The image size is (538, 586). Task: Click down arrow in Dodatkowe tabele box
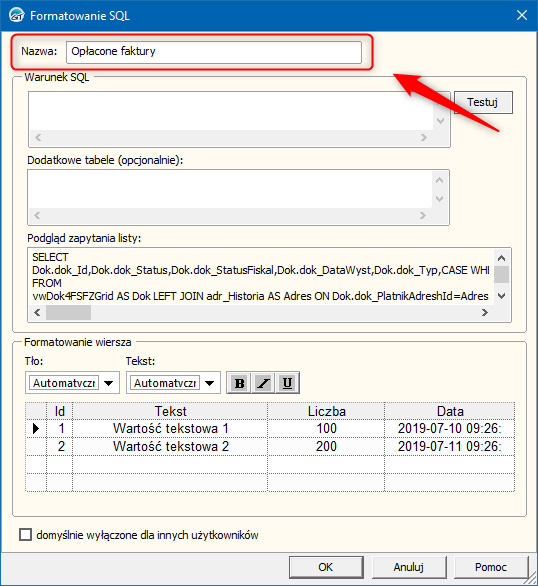(440, 198)
